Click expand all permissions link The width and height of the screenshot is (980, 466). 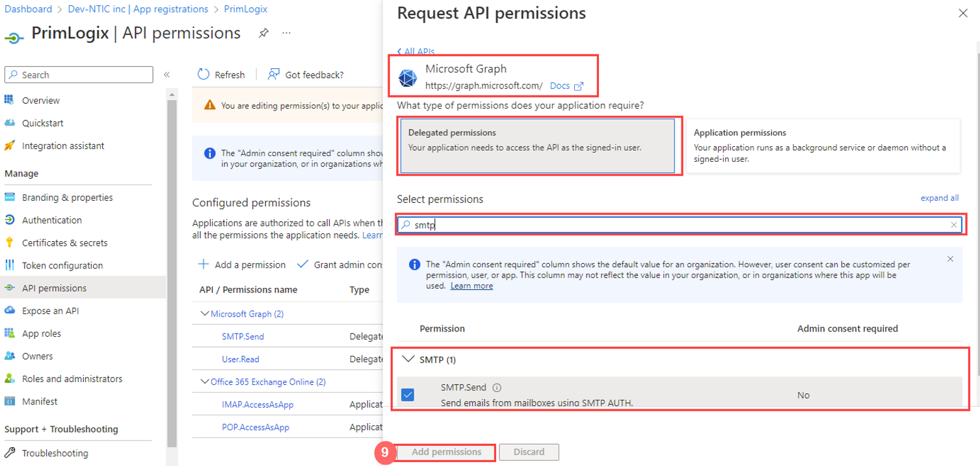[940, 198]
